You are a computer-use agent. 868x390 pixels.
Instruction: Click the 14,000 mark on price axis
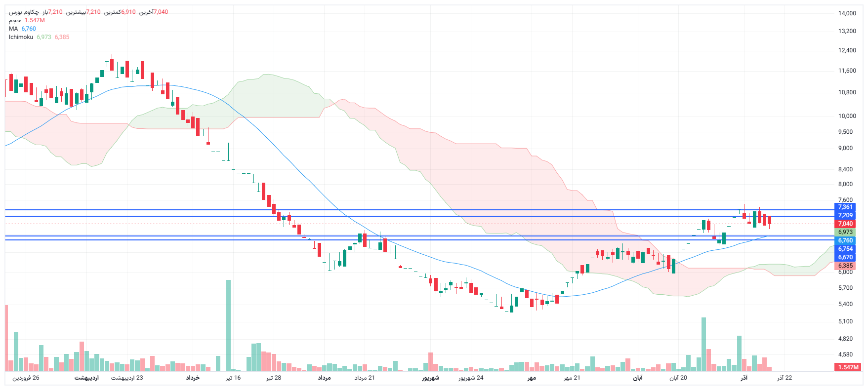(x=847, y=13)
